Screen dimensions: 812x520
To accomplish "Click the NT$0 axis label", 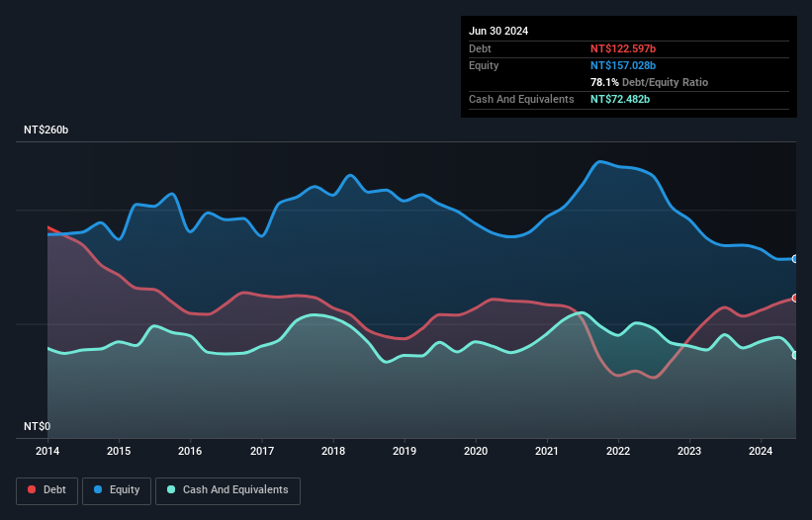I will [x=38, y=426].
